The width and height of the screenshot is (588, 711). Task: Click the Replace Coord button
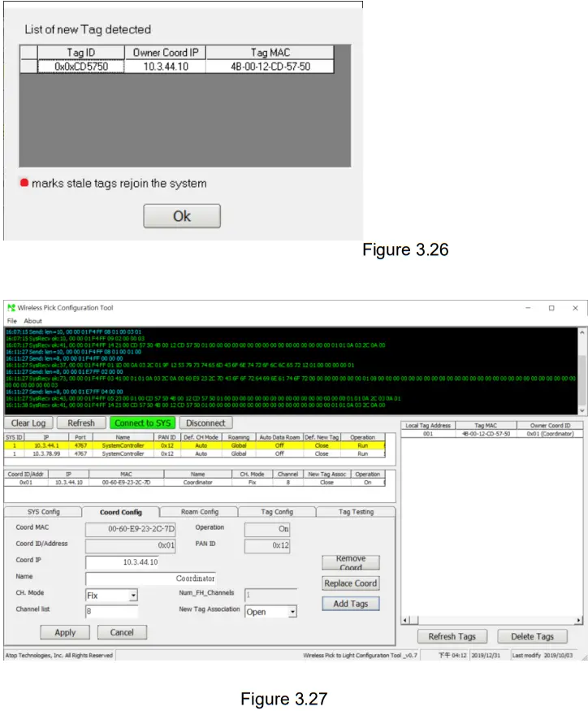(350, 583)
